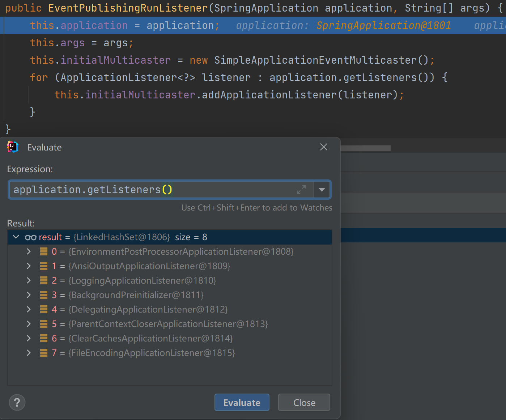
Task: Click the watch glasses icon on result row
Action: (x=30, y=237)
